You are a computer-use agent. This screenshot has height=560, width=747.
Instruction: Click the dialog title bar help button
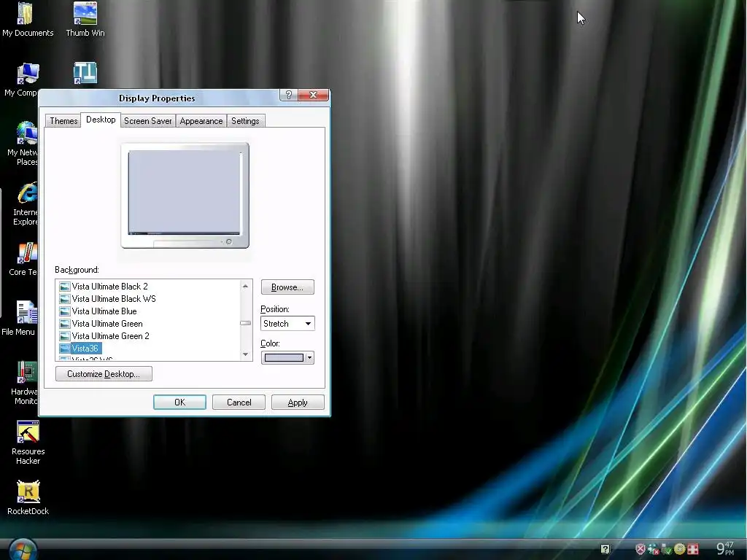[289, 95]
